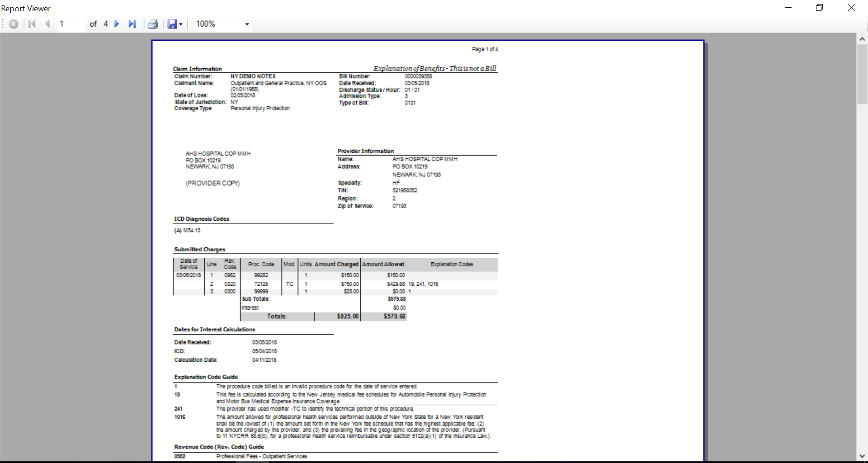Click explanation code 1016 in the guide

[180, 417]
